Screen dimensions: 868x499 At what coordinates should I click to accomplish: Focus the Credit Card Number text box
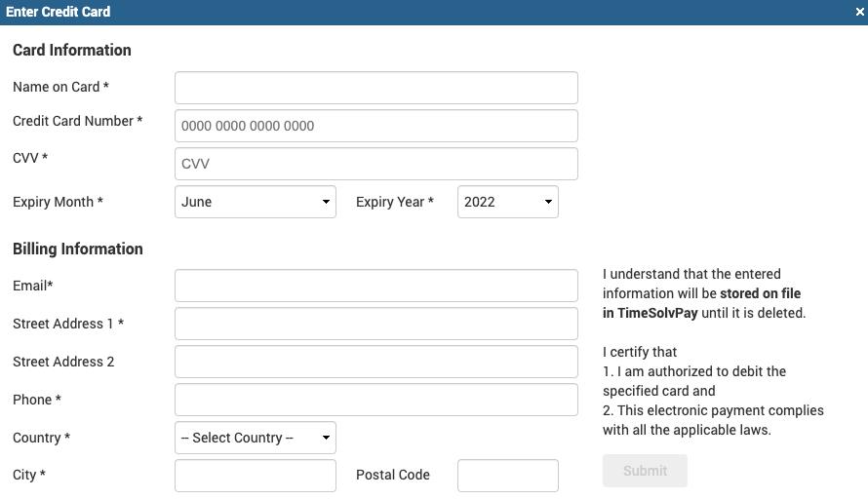tap(375, 126)
